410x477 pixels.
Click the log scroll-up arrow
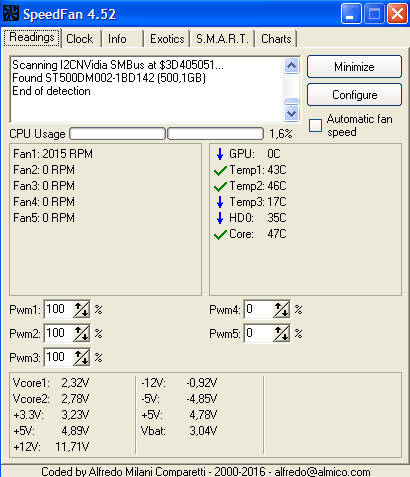pyautogui.click(x=292, y=66)
